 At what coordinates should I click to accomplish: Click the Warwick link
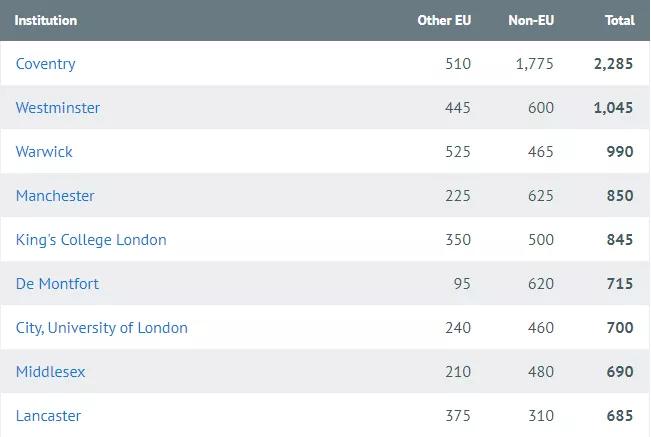click(x=44, y=152)
